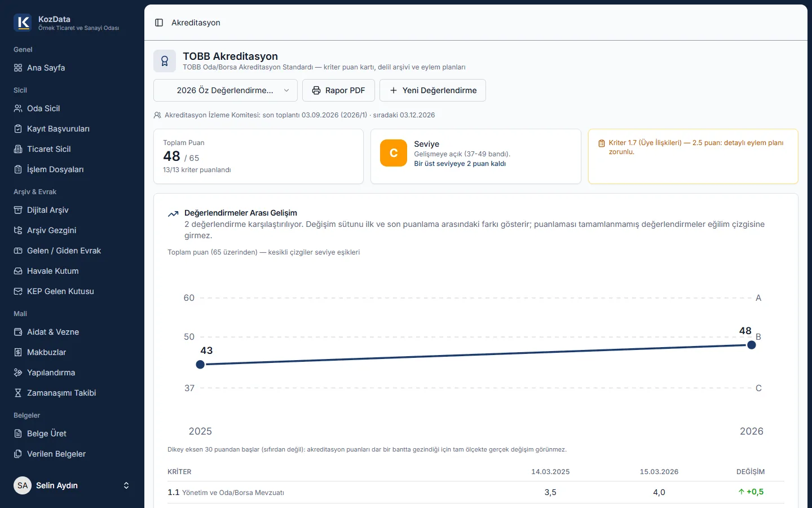The height and width of the screenshot is (508, 812).
Task: Click the Yapılandırma handshake icon
Action: (18, 373)
